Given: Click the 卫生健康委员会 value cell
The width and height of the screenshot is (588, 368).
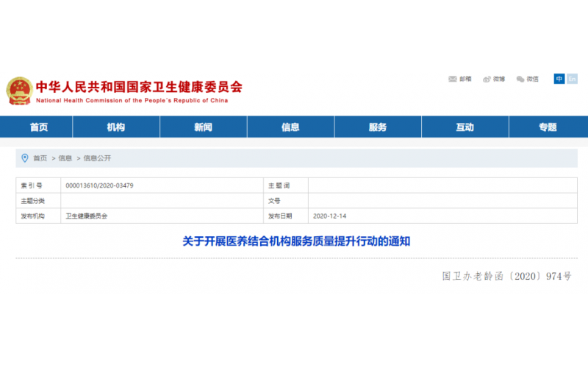Looking at the screenshot, I should (x=162, y=216).
